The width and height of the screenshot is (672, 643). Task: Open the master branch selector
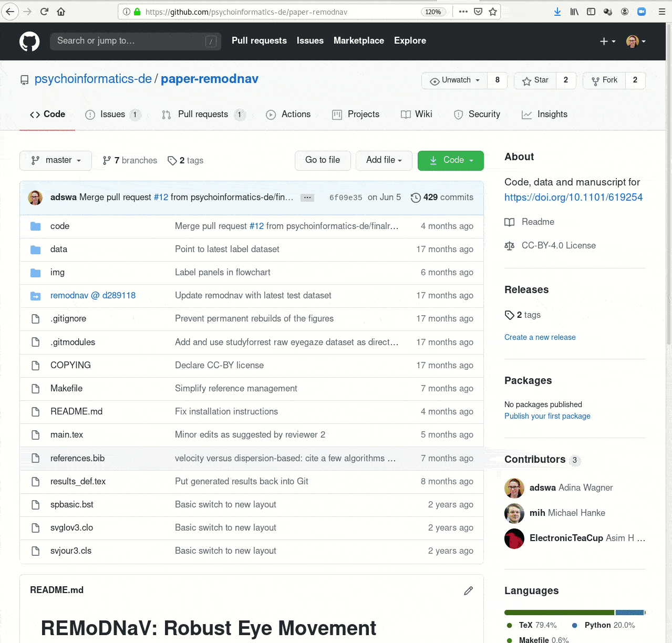55,160
